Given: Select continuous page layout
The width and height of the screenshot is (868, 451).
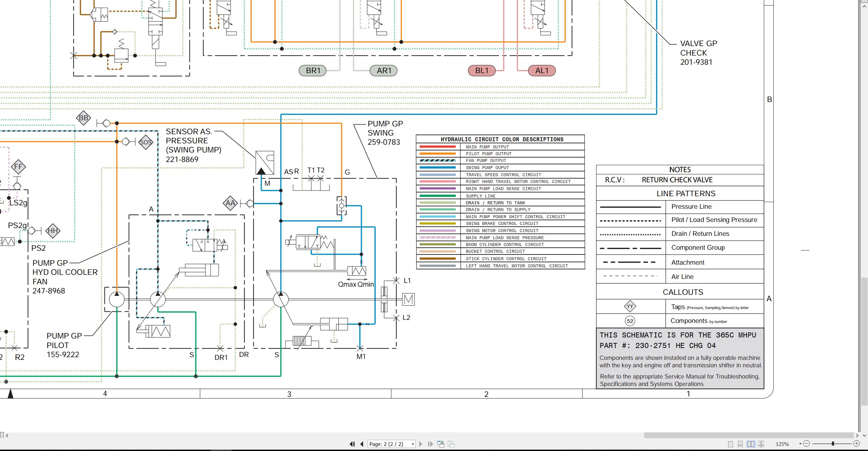Looking at the screenshot, I should [741, 444].
